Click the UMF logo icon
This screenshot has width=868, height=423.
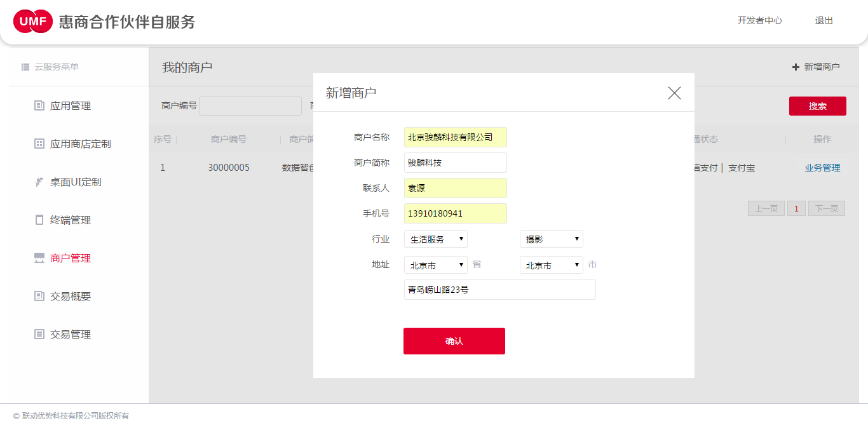(33, 22)
